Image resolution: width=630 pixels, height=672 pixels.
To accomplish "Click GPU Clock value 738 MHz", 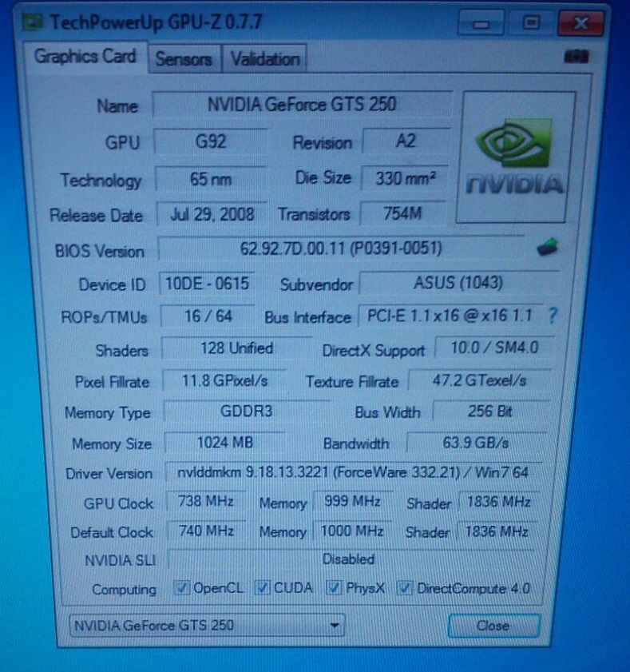I will click(x=206, y=501).
